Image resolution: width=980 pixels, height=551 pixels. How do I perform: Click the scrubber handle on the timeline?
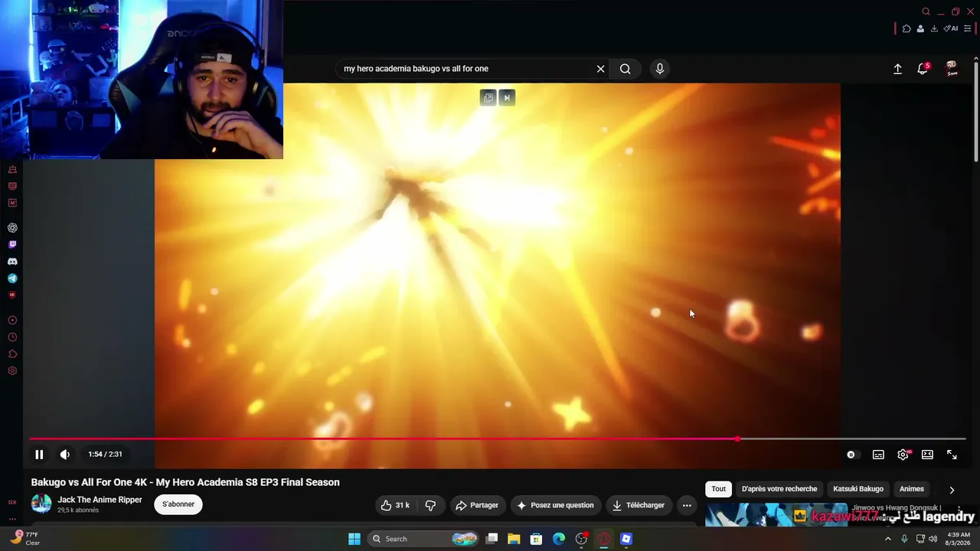tap(737, 439)
